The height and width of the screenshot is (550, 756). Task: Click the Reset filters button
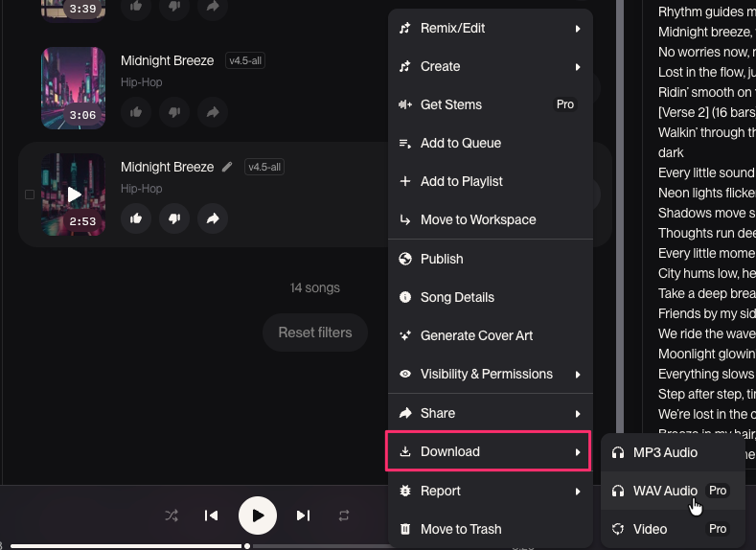(315, 332)
